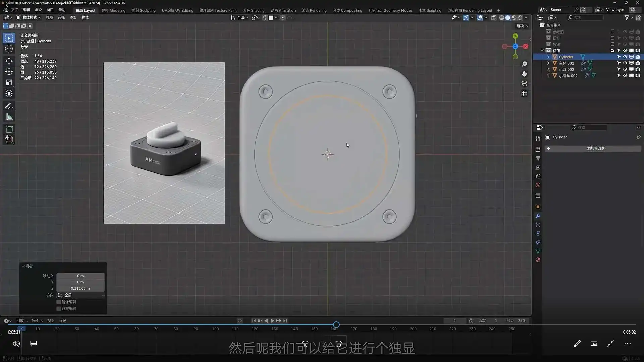Open the 选项 panel in viewport header
This screenshot has width=644, height=362.
tap(522, 25)
